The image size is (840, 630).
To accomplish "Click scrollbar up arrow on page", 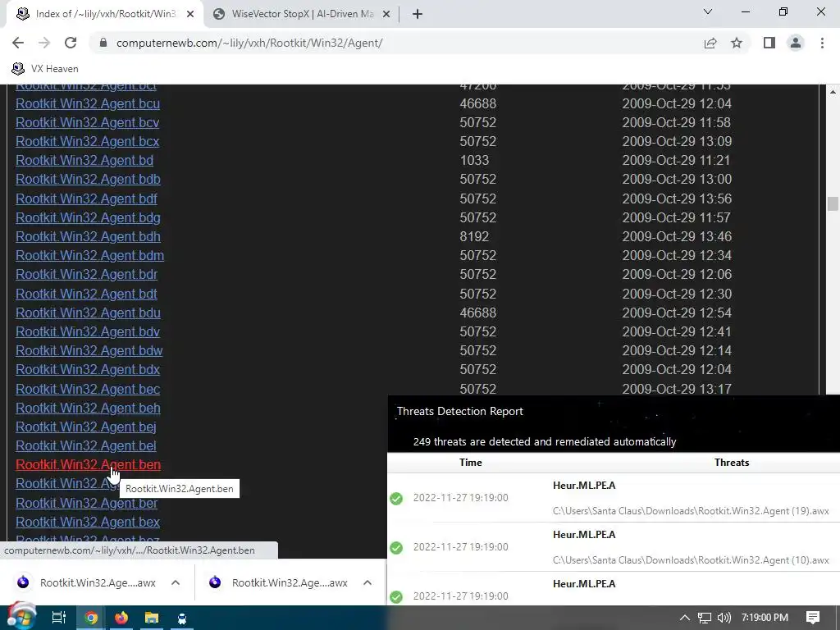I will [833, 92].
